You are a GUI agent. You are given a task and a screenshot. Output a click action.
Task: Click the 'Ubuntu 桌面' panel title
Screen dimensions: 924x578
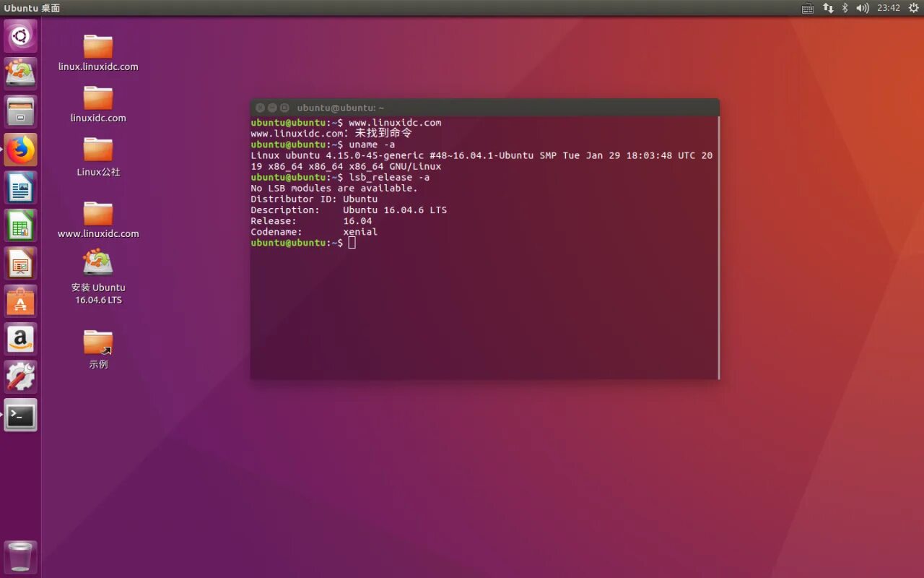[x=32, y=8]
